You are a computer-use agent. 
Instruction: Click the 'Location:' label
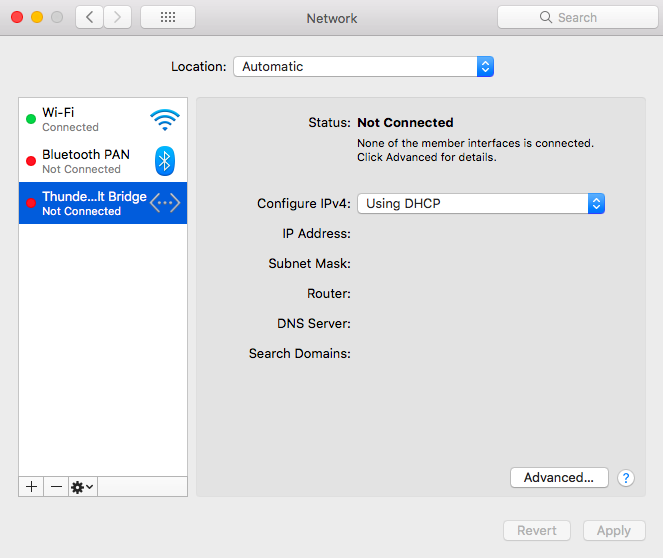pyautogui.click(x=199, y=67)
